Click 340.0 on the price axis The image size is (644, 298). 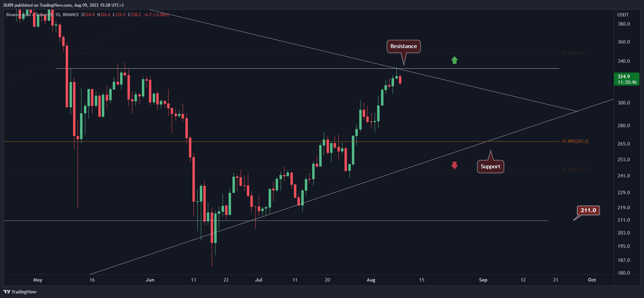[x=624, y=61]
